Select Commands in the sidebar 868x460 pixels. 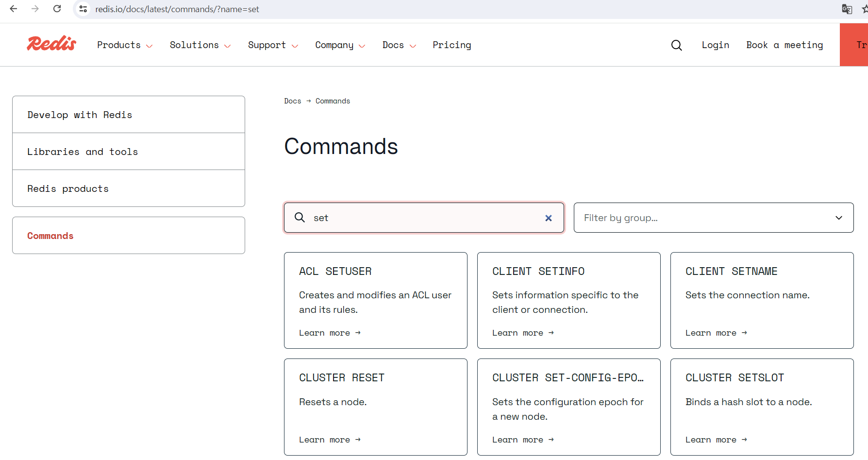(129, 236)
